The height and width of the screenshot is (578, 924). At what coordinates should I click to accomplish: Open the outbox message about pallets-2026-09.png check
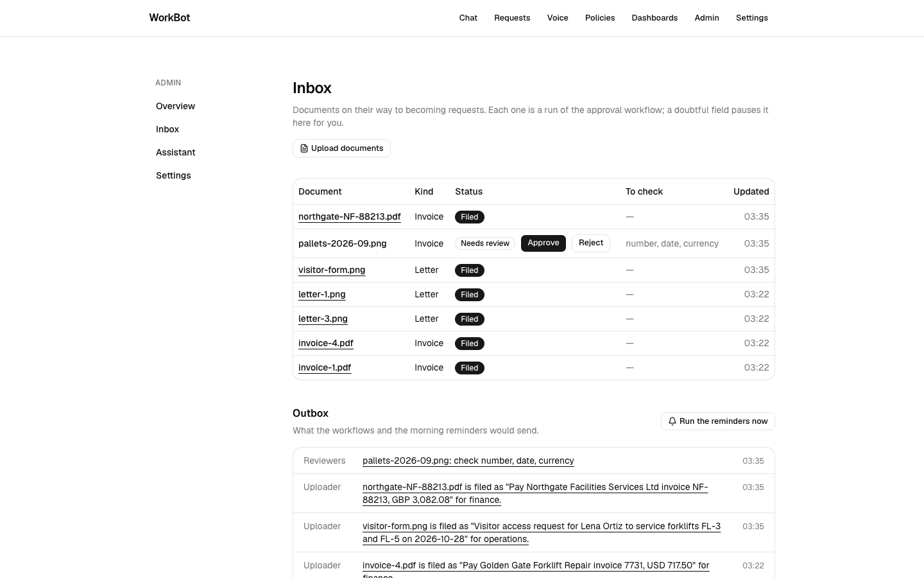[x=468, y=461]
